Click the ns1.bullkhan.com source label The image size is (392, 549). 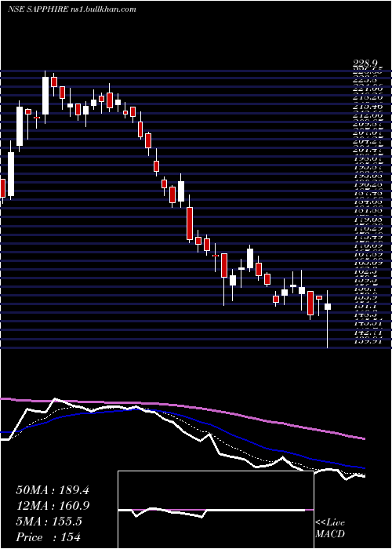[103, 9]
